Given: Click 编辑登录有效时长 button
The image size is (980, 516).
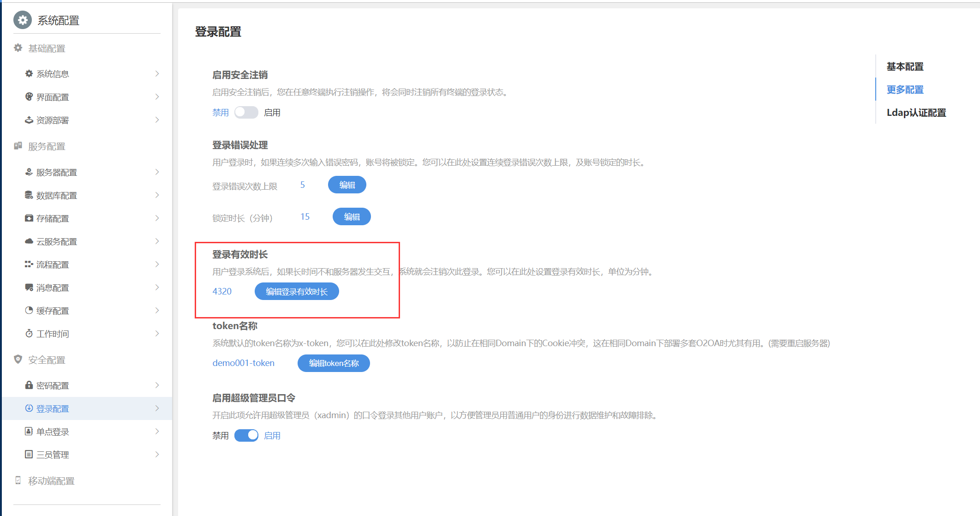Looking at the screenshot, I should coord(297,292).
